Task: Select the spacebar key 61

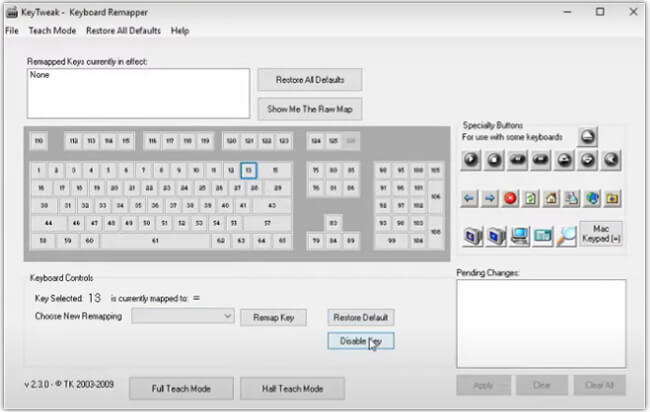Action: pyautogui.click(x=155, y=240)
